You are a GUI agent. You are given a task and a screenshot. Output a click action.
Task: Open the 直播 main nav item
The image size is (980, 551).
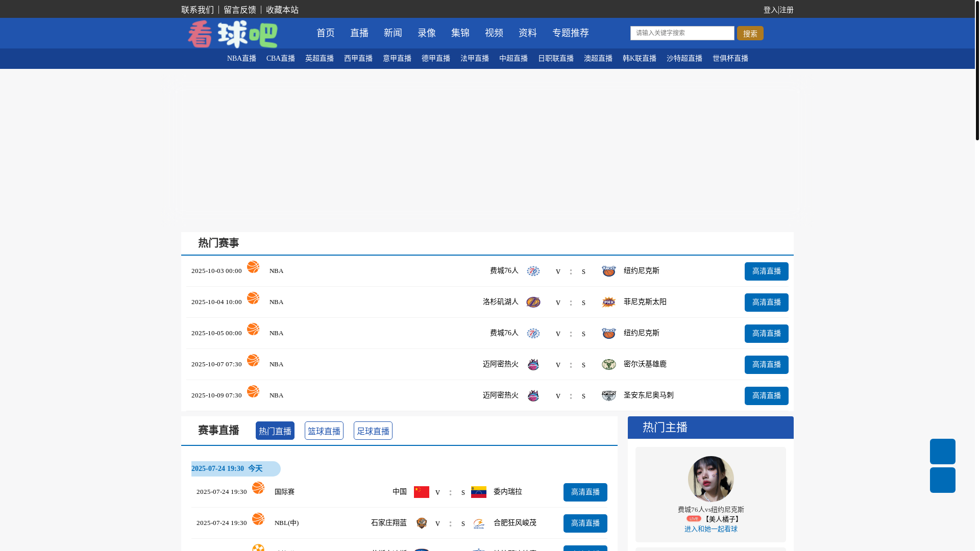click(359, 33)
